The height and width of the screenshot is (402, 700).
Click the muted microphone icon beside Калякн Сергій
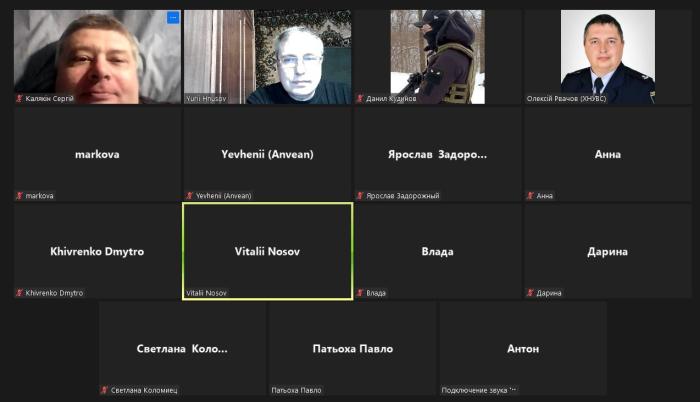click(19, 98)
